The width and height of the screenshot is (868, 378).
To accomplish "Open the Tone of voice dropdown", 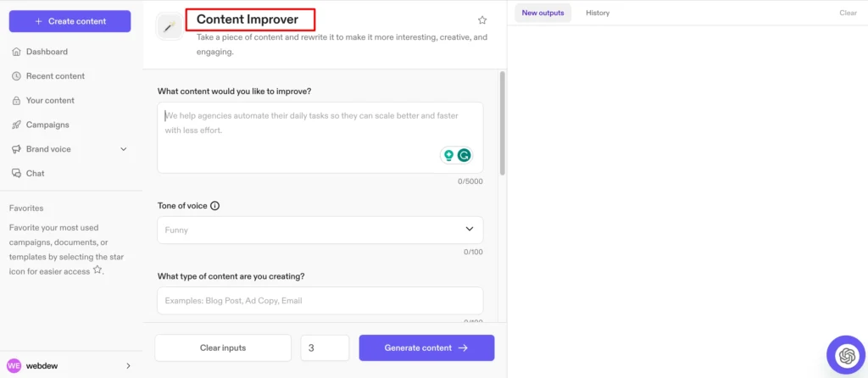I will click(470, 230).
